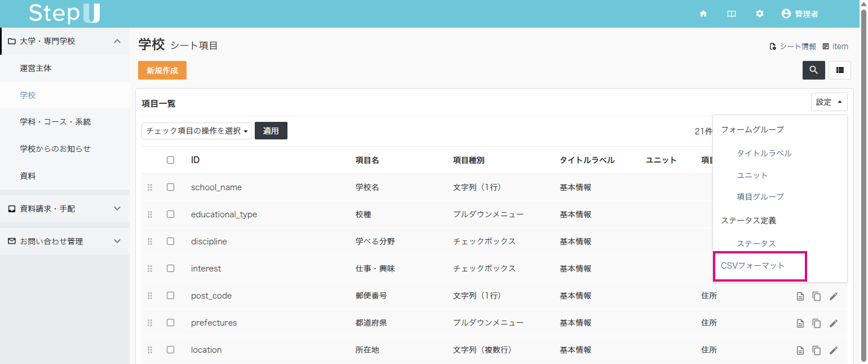Click the detail document icon for location
Image resolution: width=868 pixels, height=364 pixels.
(x=800, y=350)
